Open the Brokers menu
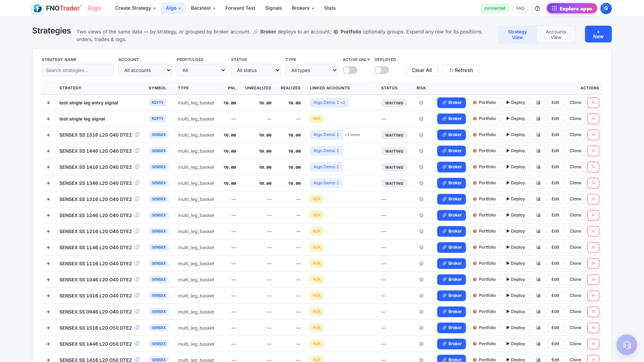This screenshot has width=644, height=362. [303, 8]
